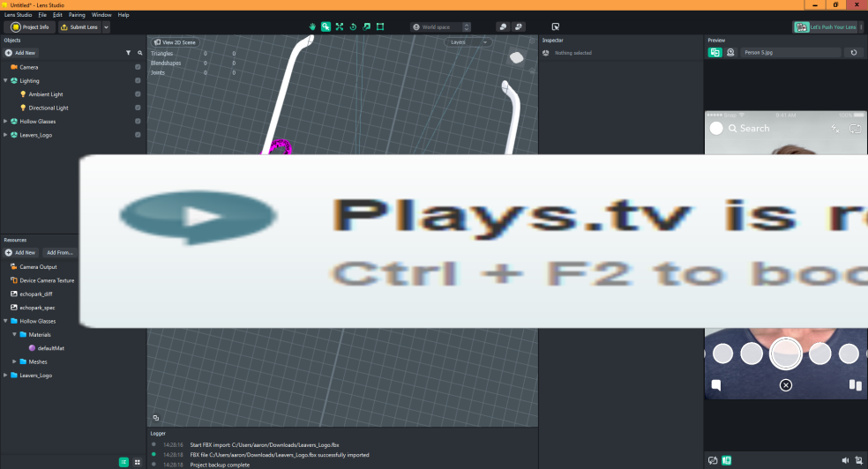Open the Pairing menu
Viewport: 868px width, 469px height.
tap(77, 15)
